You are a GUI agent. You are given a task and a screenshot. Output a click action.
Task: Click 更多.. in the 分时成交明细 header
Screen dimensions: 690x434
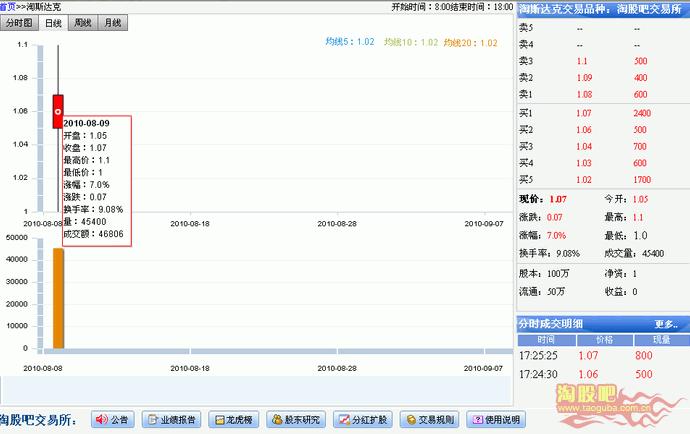(666, 324)
